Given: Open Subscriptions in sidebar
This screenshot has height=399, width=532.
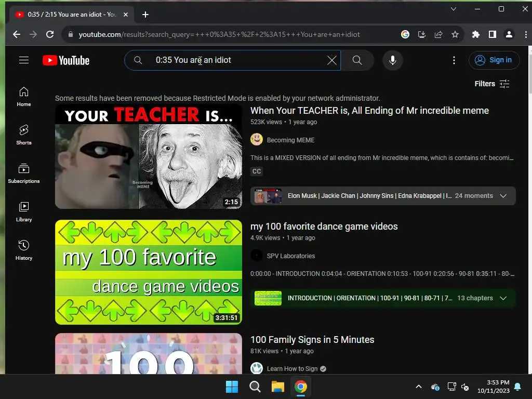Looking at the screenshot, I should point(24,173).
